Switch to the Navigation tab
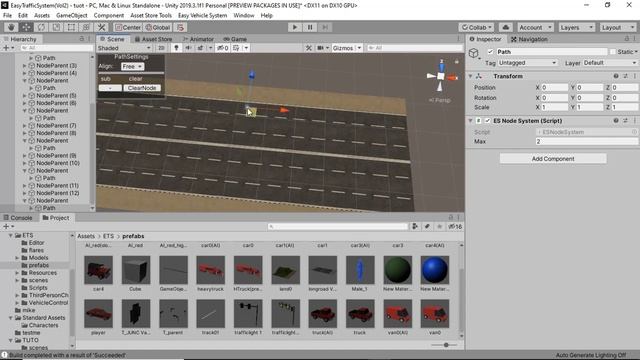Viewport: 640px width, 360px height. [529, 39]
